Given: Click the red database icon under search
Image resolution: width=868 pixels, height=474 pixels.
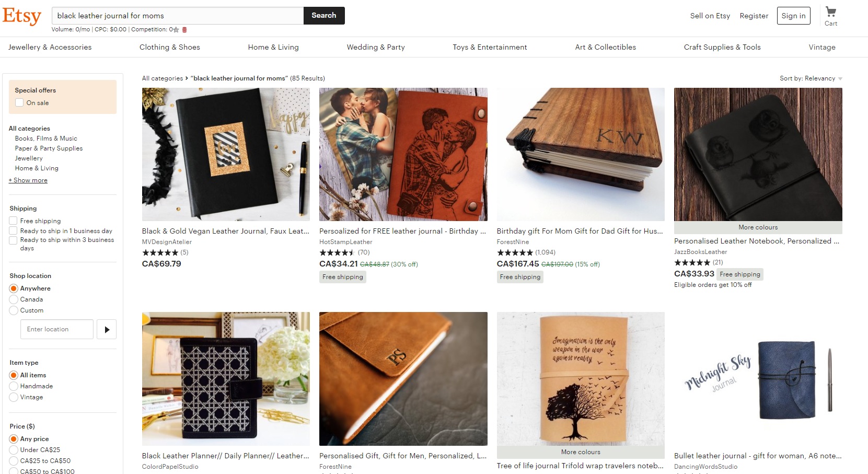Looking at the screenshot, I should pyautogui.click(x=184, y=30).
